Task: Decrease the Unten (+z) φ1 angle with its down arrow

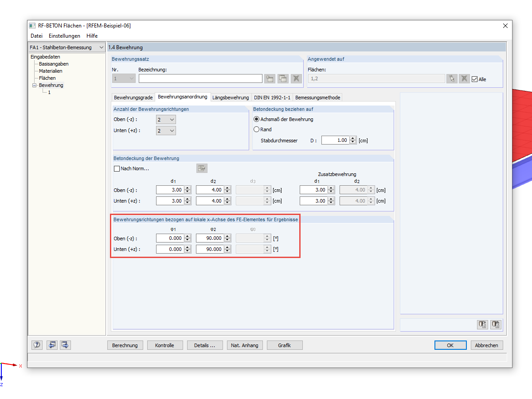Action: [x=188, y=251]
